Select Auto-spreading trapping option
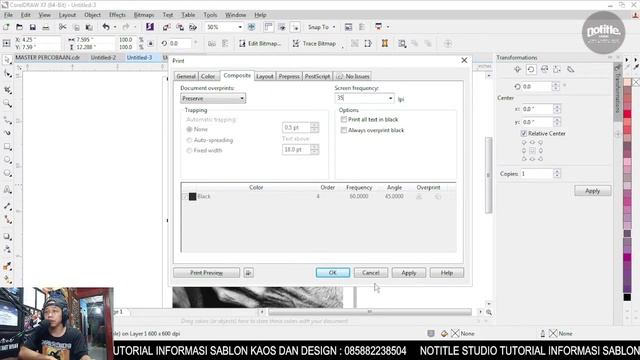640x360 pixels. 189,140
